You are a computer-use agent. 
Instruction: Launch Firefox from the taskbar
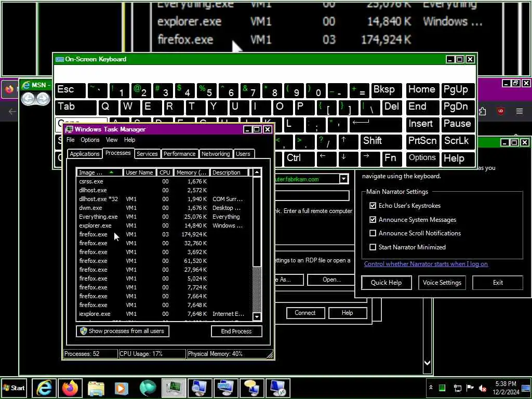coord(70,388)
